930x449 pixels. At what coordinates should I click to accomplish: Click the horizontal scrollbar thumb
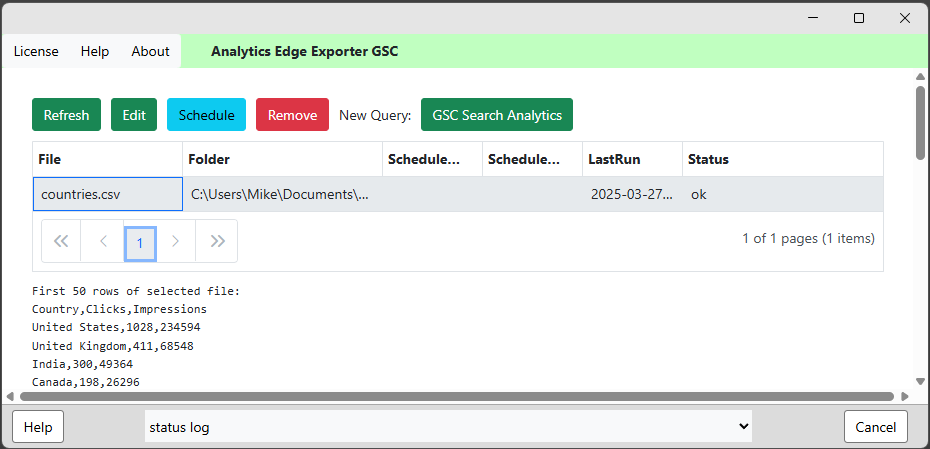pyautogui.click(x=457, y=396)
